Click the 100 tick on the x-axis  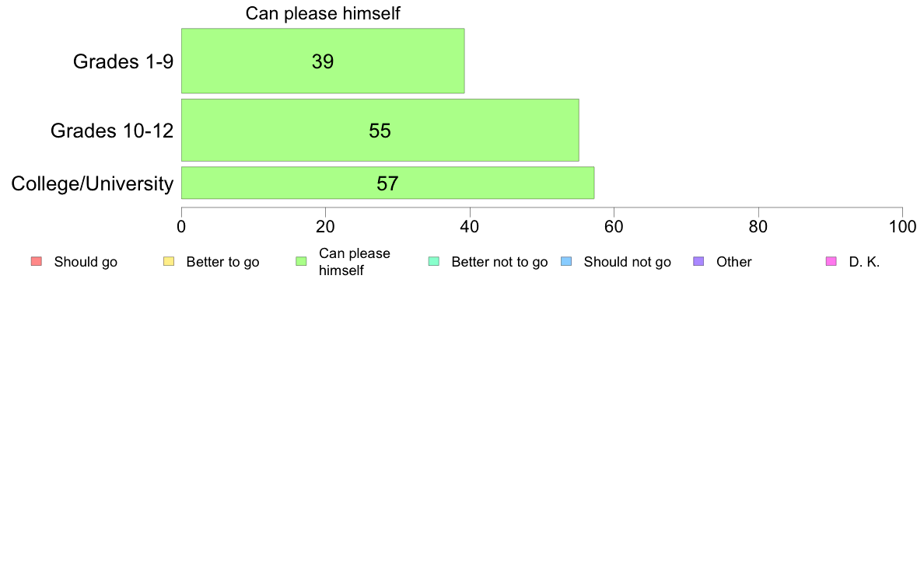pyautogui.click(x=902, y=227)
